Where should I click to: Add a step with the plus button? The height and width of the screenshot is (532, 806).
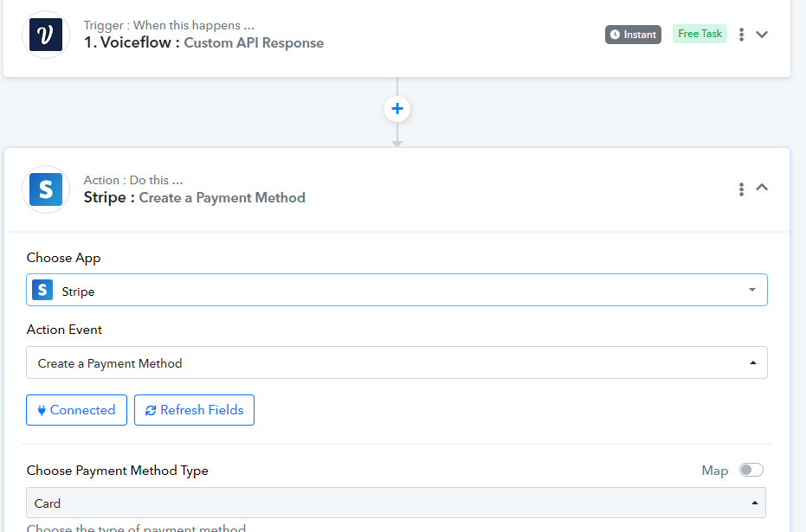pyautogui.click(x=397, y=109)
